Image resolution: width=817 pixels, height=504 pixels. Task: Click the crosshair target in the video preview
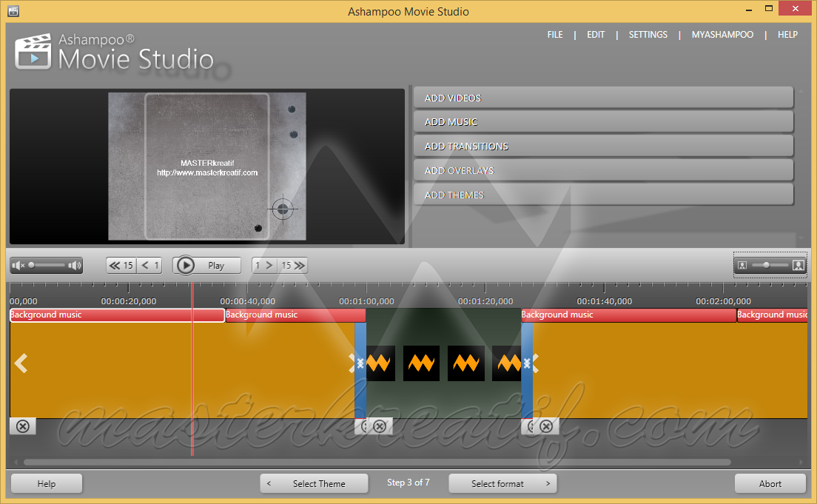pyautogui.click(x=283, y=209)
